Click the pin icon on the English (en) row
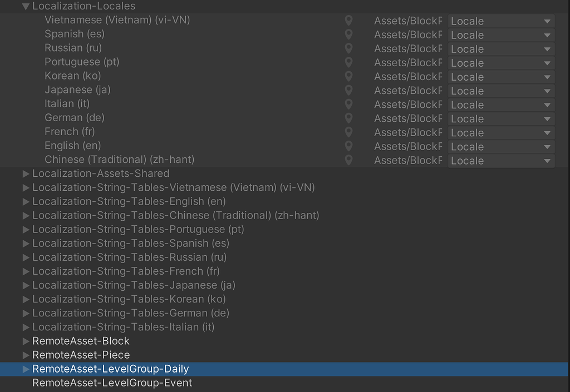 pyautogui.click(x=348, y=146)
